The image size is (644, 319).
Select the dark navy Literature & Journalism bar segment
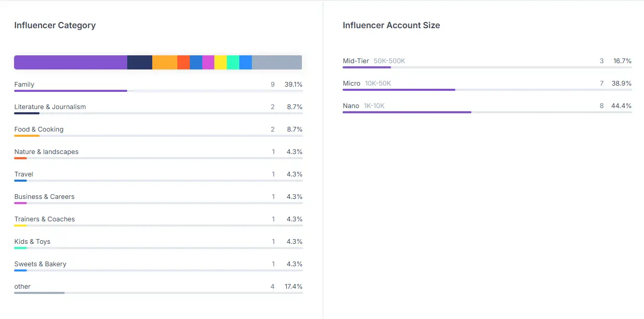pyautogui.click(x=140, y=63)
